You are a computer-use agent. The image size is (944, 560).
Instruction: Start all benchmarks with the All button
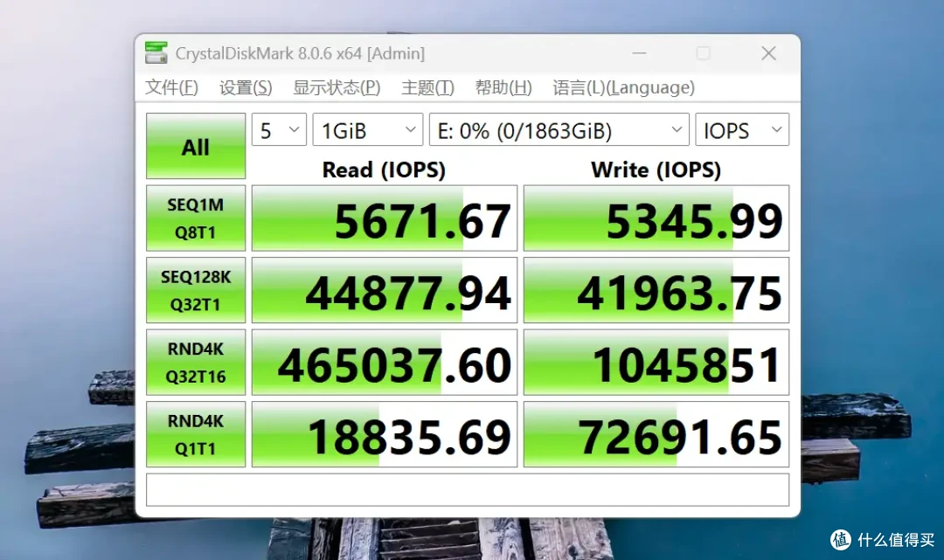(196, 146)
